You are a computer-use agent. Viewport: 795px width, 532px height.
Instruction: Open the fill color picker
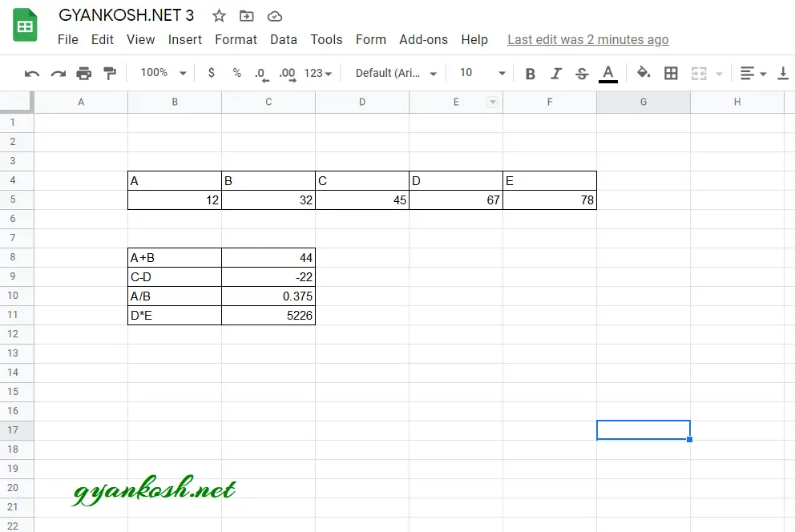644,72
